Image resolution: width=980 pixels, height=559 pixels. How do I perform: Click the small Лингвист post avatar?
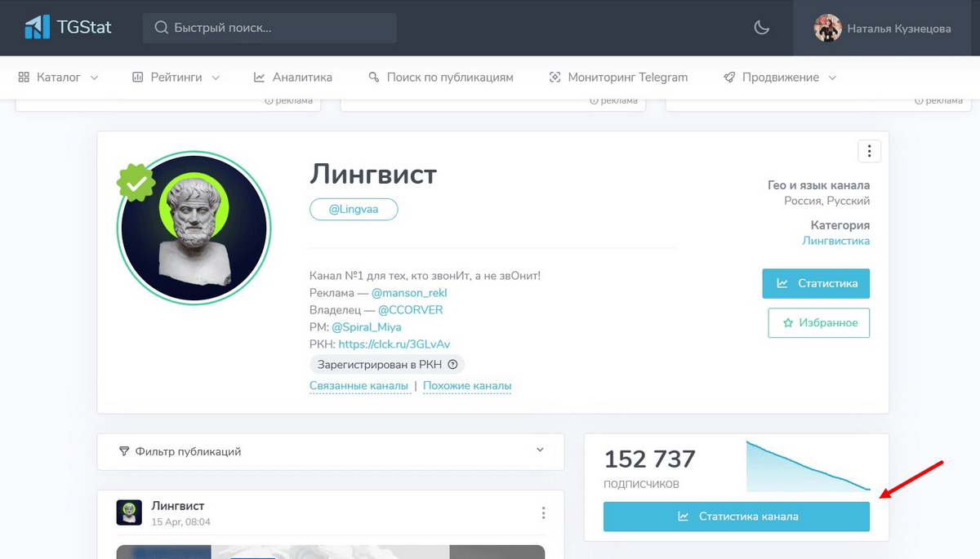[129, 512]
